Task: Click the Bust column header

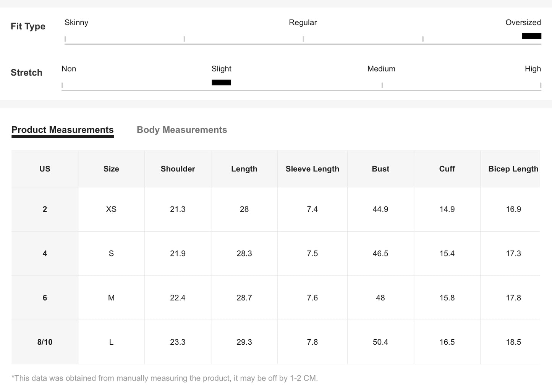Action: [380, 169]
